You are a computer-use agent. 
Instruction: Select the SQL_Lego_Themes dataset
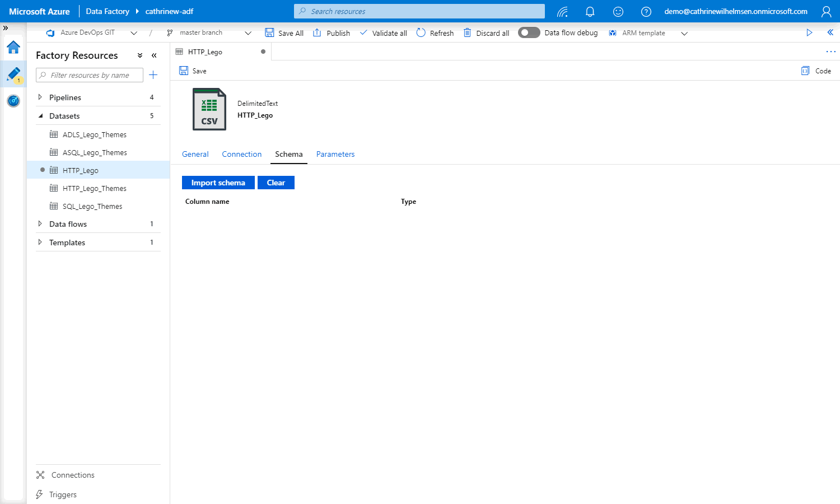[92, 206]
